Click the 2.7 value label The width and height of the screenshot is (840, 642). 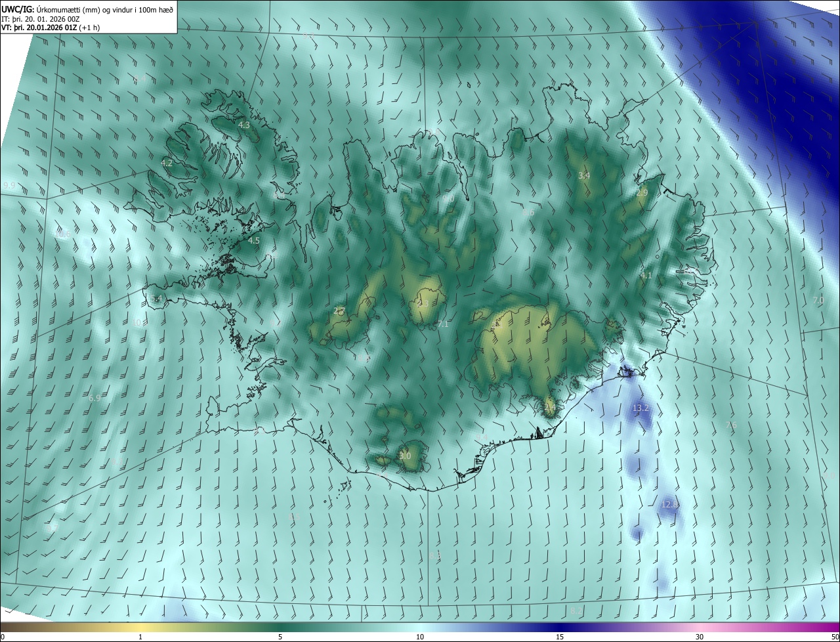[x=339, y=311]
